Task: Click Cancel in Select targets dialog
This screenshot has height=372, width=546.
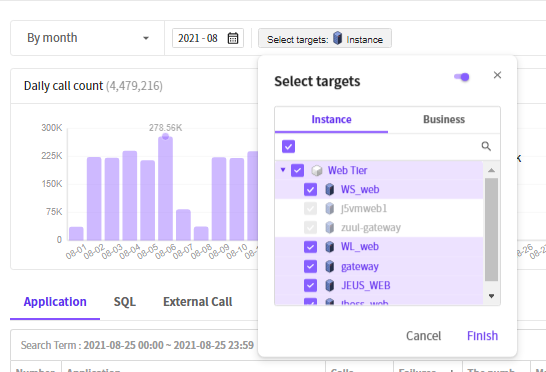Action: [423, 336]
